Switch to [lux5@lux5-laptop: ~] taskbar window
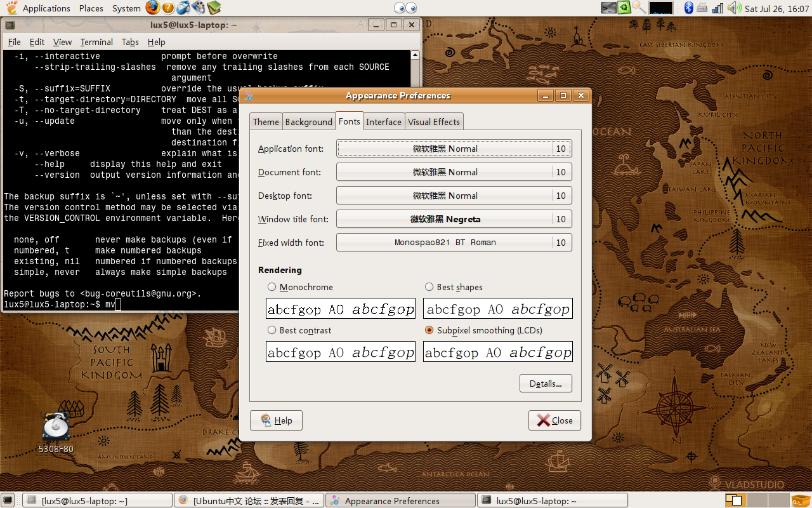 (98, 500)
